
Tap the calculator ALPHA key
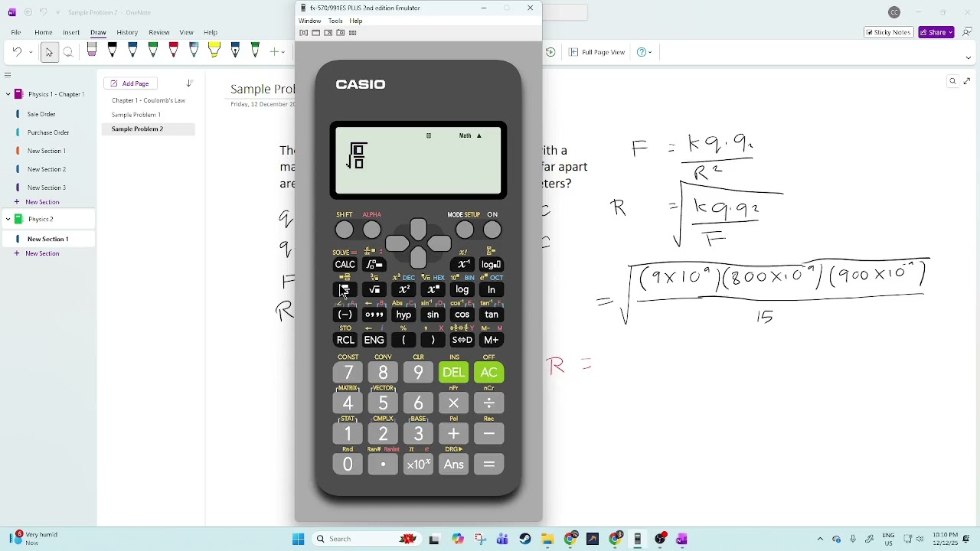[372, 230]
